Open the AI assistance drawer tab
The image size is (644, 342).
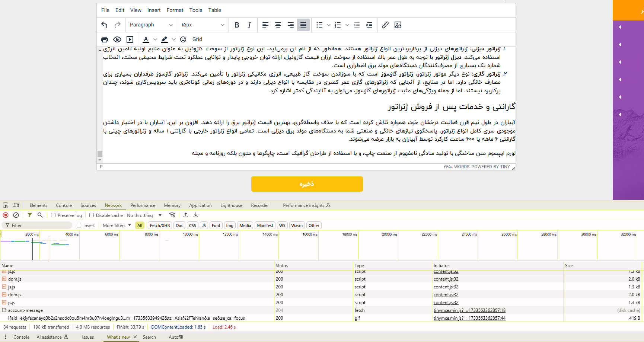pyautogui.click(x=52, y=337)
